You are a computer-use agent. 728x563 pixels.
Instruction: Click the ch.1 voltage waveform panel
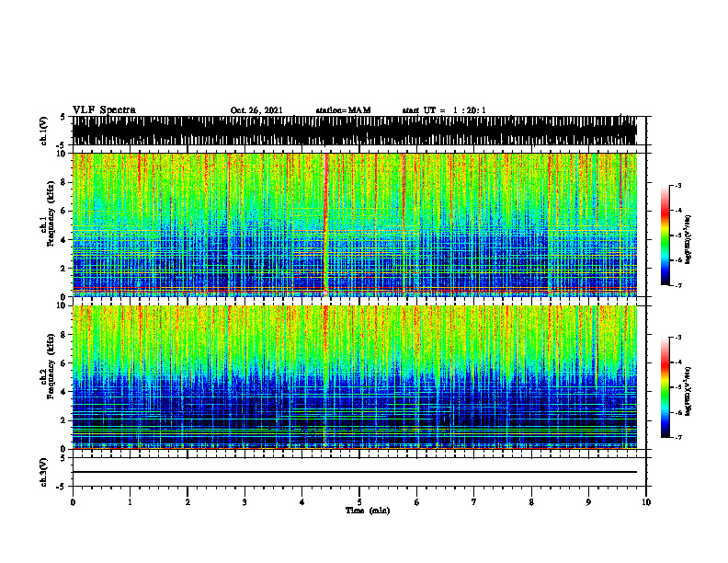(355, 131)
